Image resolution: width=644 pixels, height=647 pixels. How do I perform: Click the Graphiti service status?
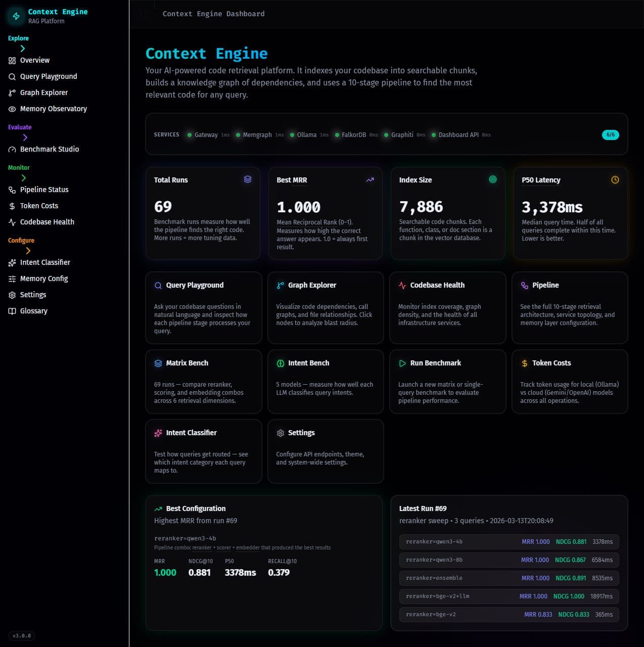[405, 135]
